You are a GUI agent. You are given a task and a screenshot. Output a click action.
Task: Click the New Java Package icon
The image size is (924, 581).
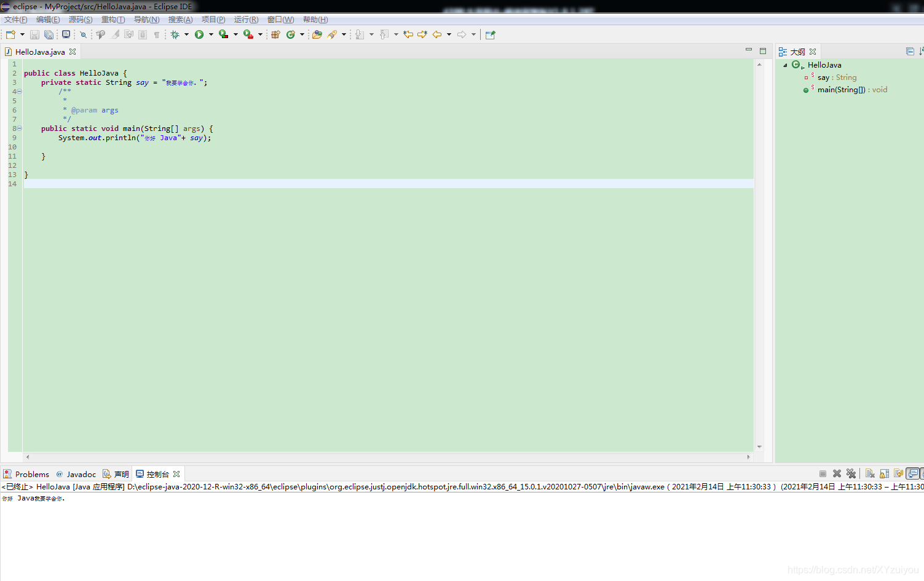pos(275,34)
